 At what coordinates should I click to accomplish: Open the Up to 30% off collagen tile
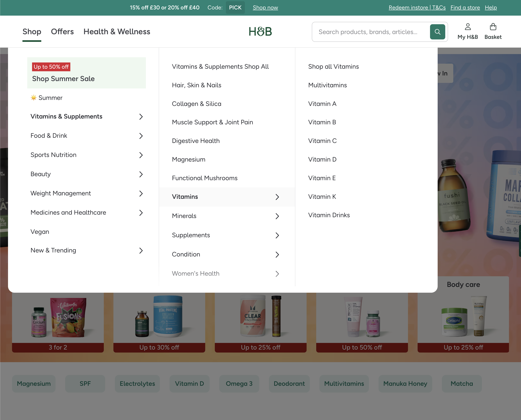(159, 322)
